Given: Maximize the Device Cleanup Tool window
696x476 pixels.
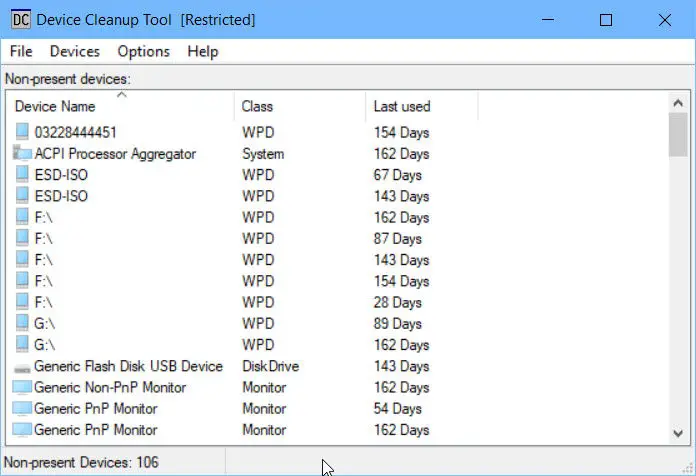Looking at the screenshot, I should [606, 20].
